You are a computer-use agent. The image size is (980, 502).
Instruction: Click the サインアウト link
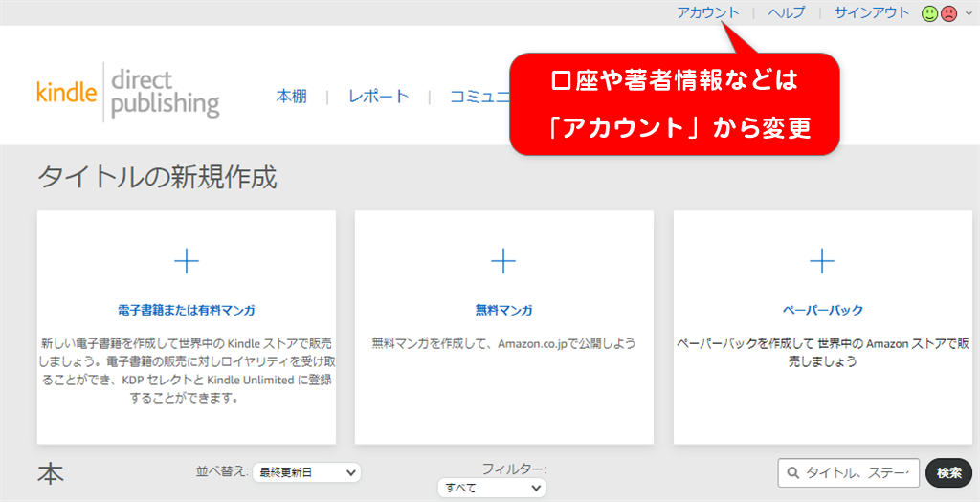pos(872,12)
